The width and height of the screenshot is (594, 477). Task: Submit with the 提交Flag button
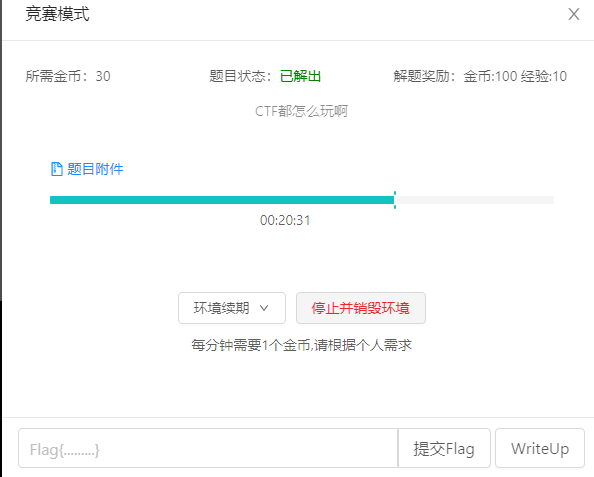[x=444, y=448]
